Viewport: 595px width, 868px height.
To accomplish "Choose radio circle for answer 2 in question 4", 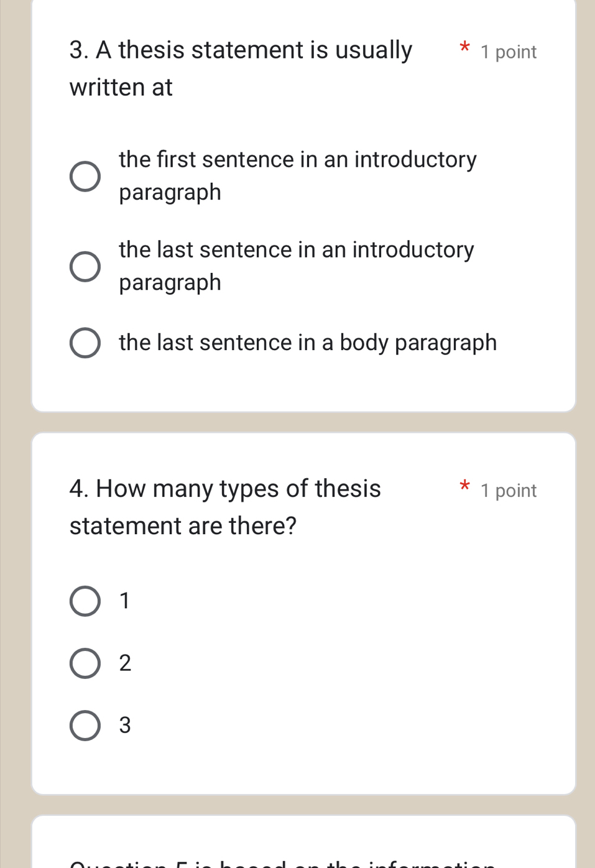I will pyautogui.click(x=85, y=663).
